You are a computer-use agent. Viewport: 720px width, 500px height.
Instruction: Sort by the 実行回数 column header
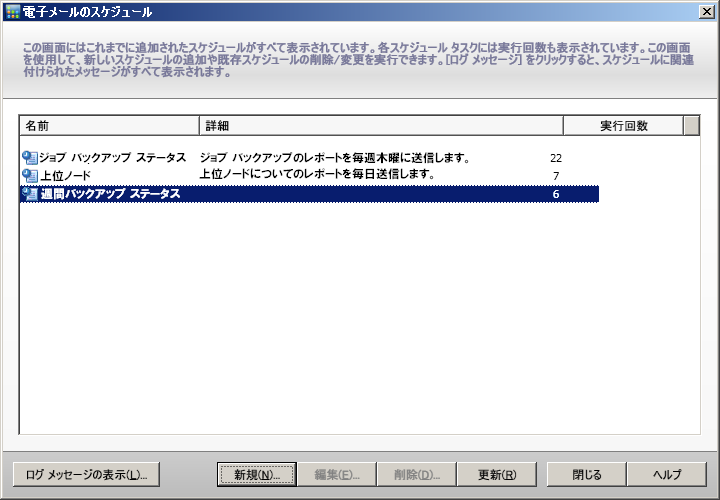pos(623,126)
